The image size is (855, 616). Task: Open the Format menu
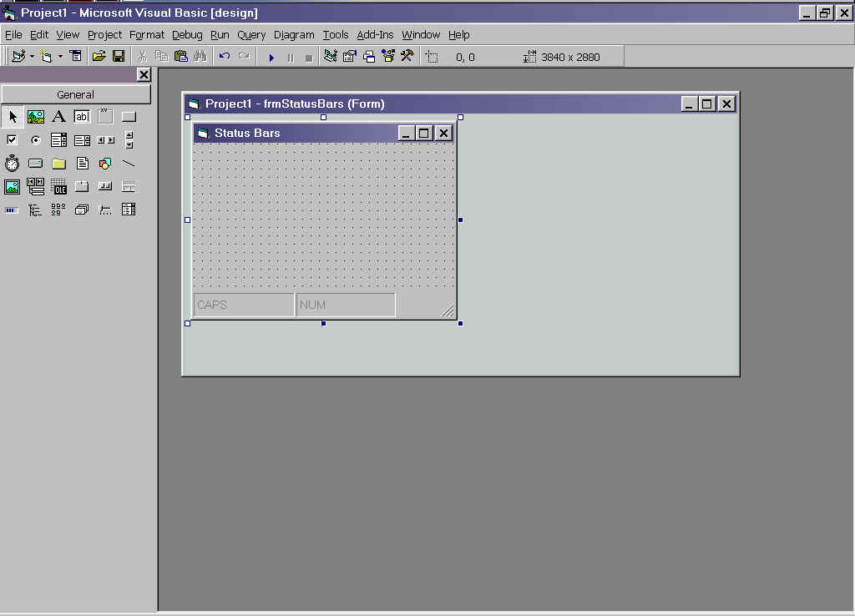point(147,35)
